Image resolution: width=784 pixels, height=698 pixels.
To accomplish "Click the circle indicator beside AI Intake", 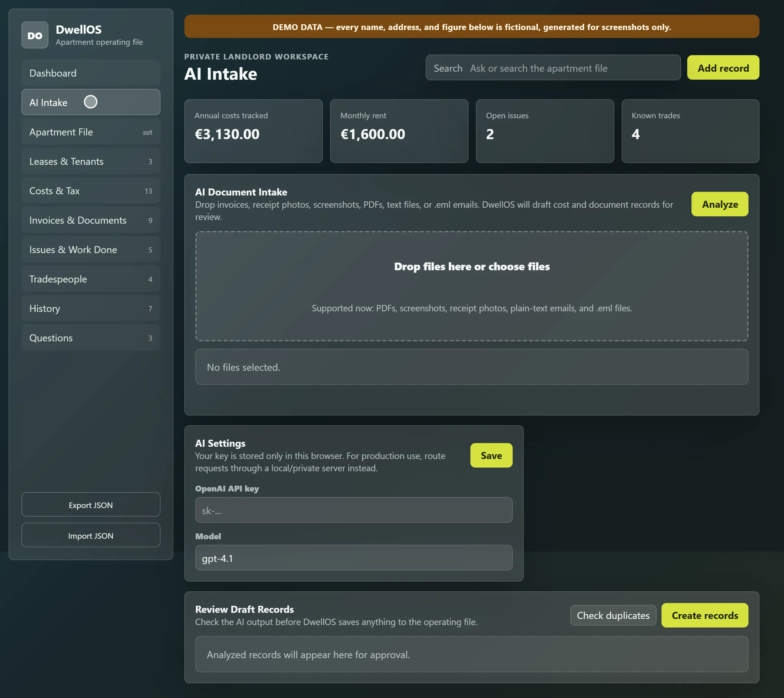I will [91, 102].
